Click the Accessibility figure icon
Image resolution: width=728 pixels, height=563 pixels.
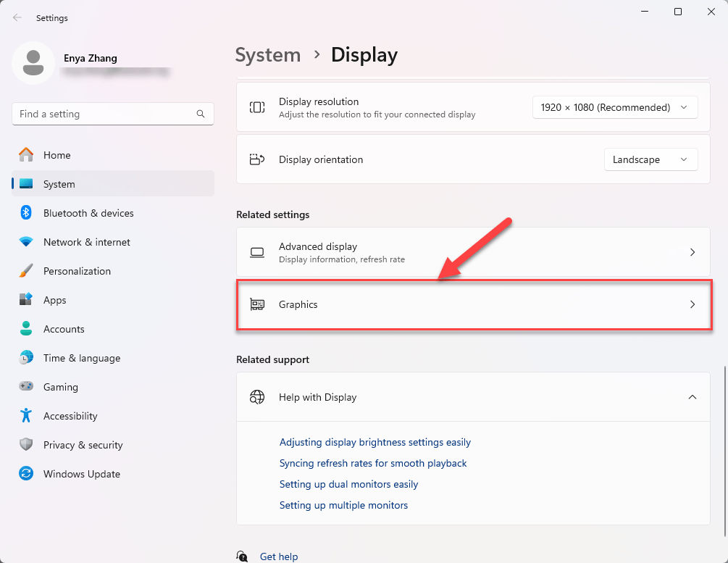coord(26,416)
